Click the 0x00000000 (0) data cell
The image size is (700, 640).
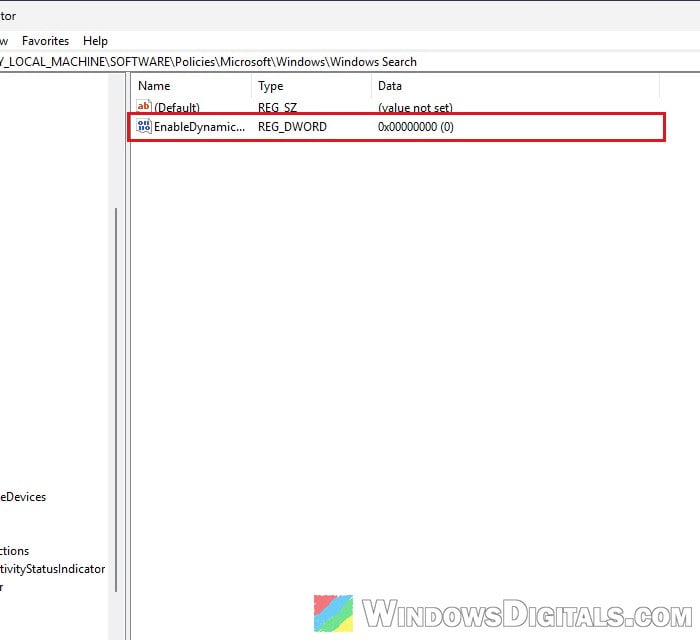(x=416, y=127)
